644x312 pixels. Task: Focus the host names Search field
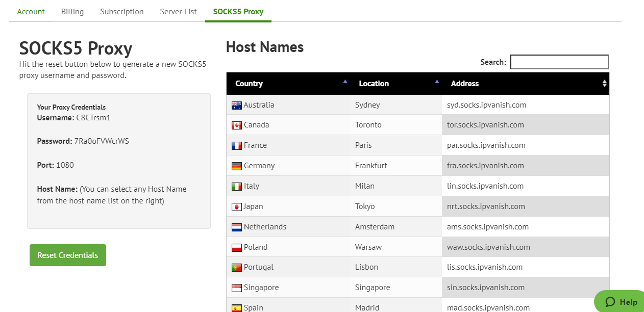[559, 62]
